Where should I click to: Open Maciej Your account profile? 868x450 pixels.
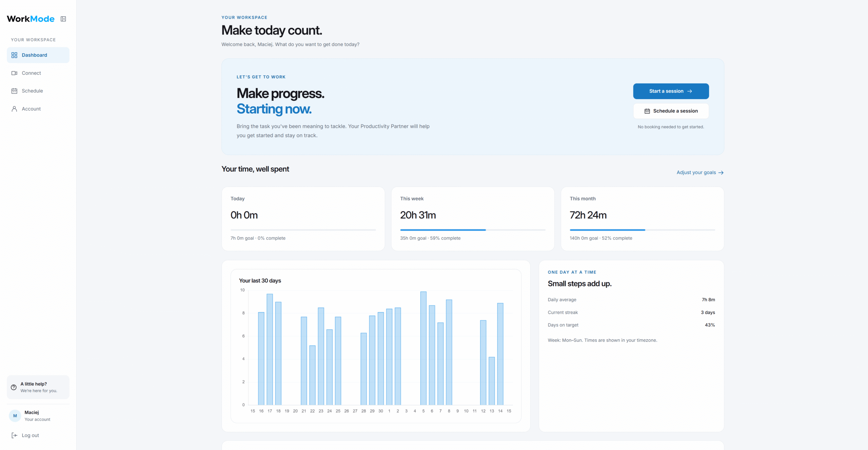[38, 416]
